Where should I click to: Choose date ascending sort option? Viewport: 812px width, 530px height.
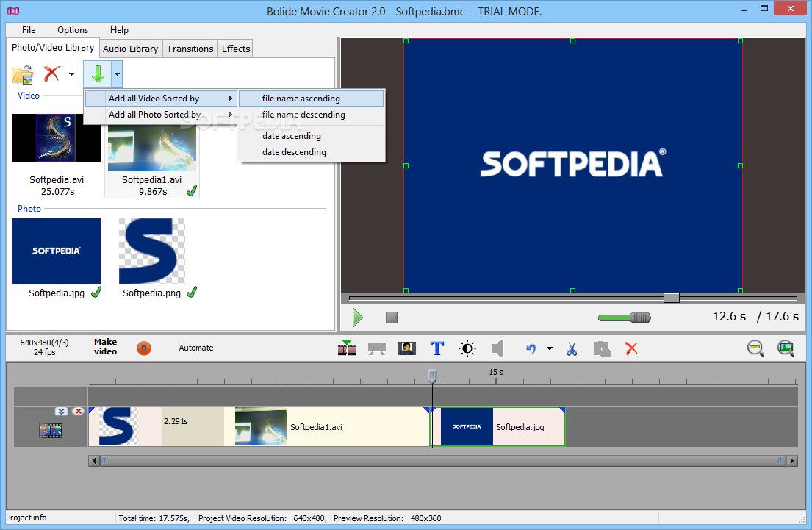click(312, 136)
